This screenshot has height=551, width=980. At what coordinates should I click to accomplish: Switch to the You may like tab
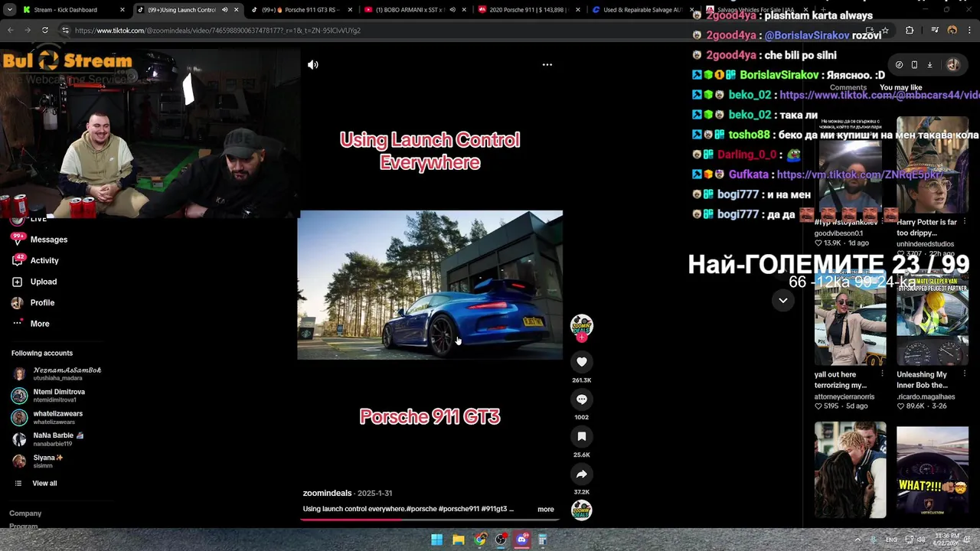point(901,87)
